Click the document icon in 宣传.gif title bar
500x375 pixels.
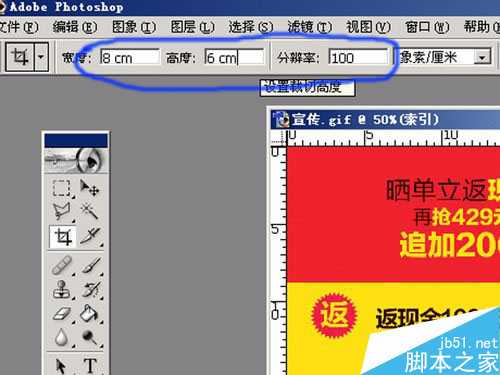[281, 119]
